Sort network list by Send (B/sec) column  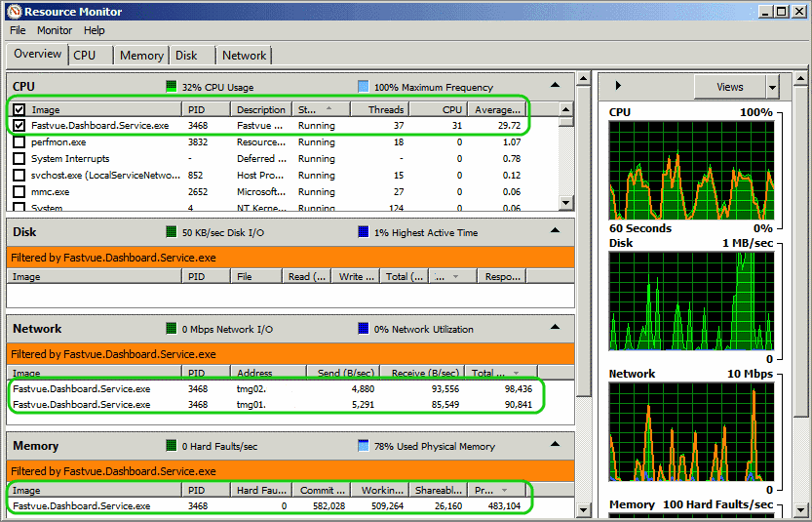343,372
